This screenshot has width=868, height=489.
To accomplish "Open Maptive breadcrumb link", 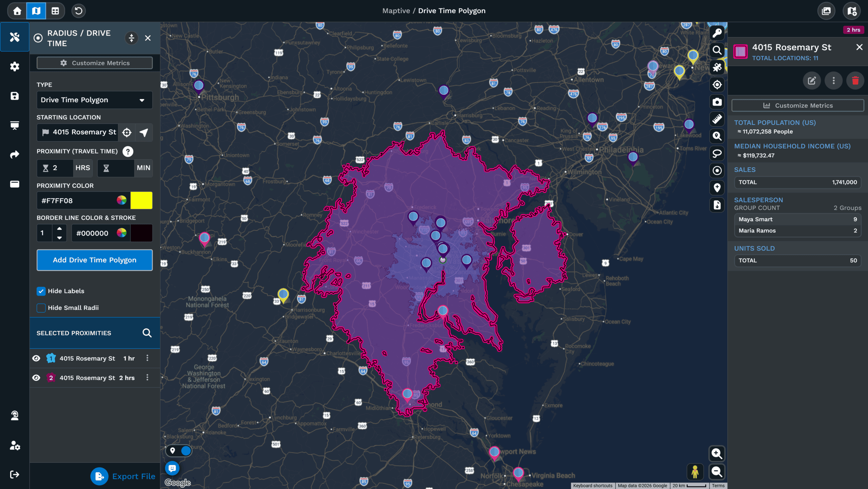I will pyautogui.click(x=396, y=11).
